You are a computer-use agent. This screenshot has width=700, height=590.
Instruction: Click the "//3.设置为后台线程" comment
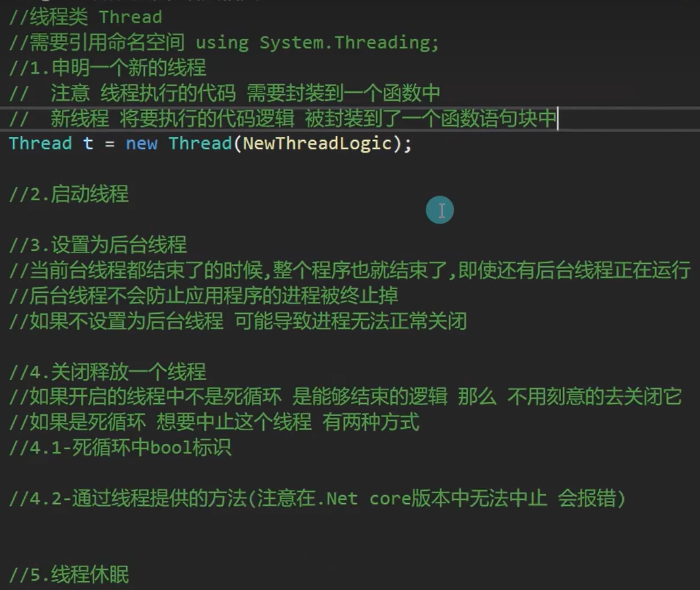98,245
